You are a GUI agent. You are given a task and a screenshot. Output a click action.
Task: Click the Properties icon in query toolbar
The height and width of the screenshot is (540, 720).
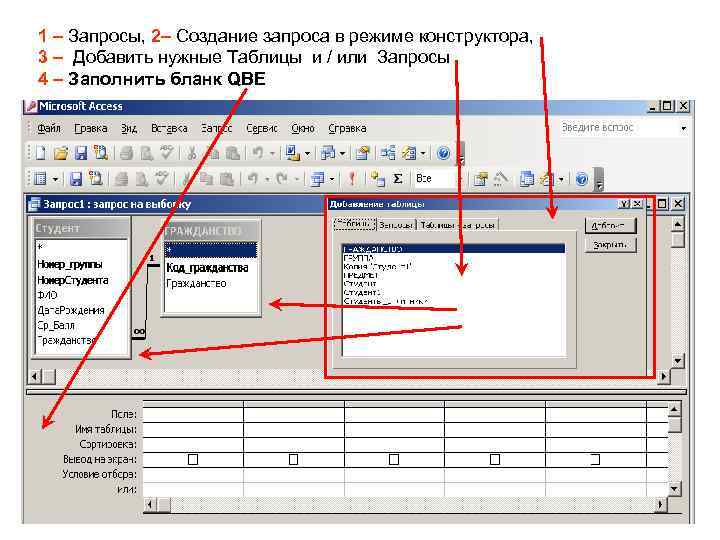[x=481, y=179]
